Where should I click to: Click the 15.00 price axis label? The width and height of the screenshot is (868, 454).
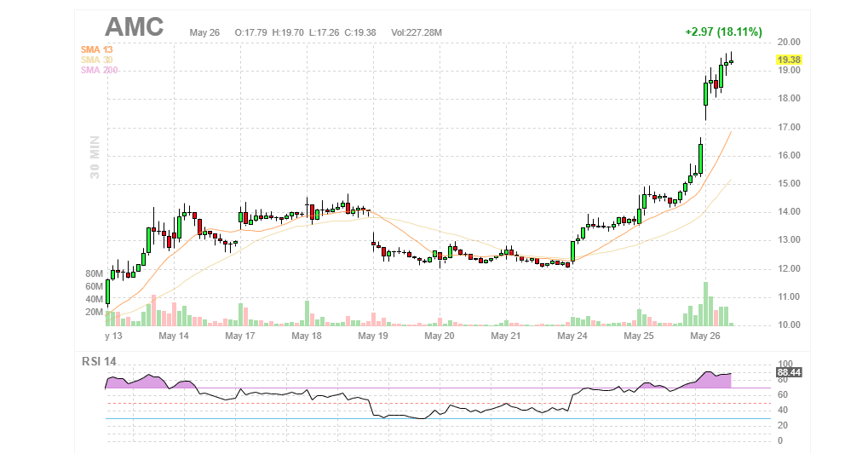pyautogui.click(x=789, y=184)
